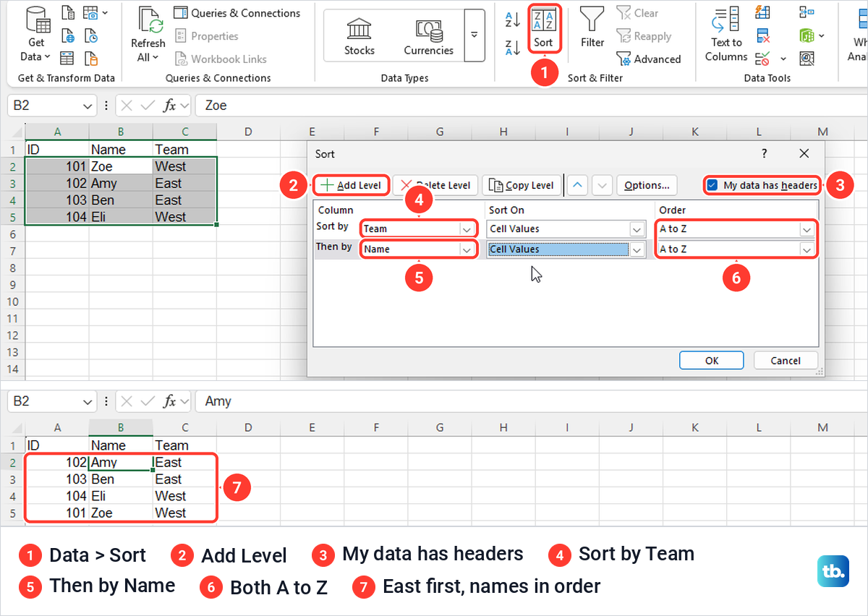
Task: Click the From Picture icon
Action: click(90, 13)
